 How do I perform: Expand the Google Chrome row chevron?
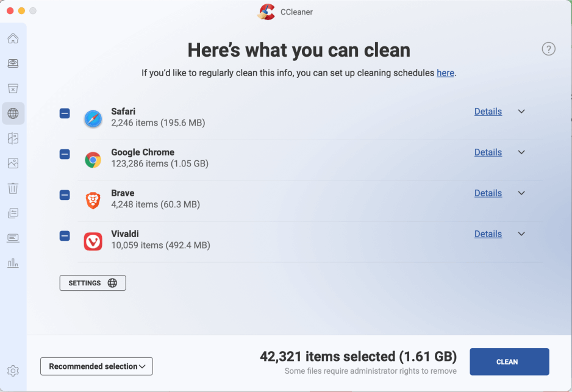[x=521, y=152]
